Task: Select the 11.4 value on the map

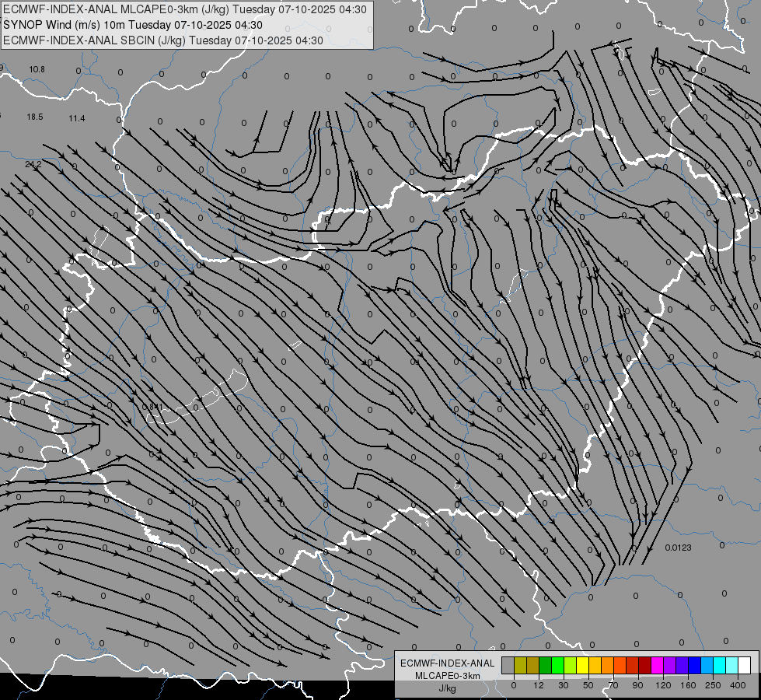Action: click(77, 118)
